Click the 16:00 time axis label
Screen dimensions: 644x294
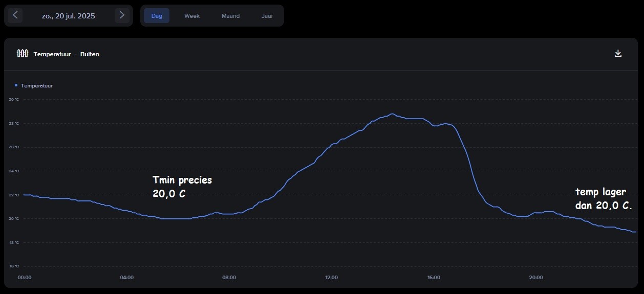point(434,278)
